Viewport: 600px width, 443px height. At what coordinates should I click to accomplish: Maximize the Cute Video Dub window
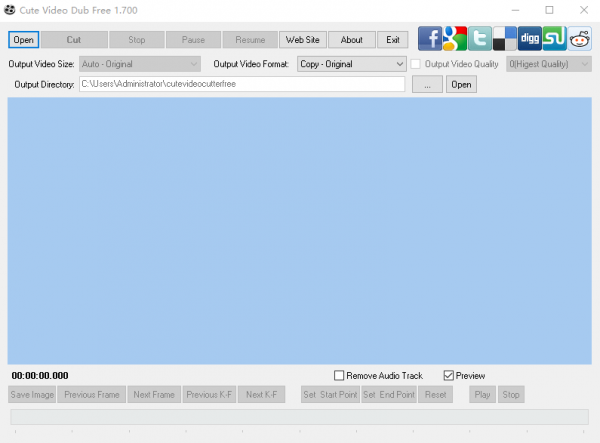(549, 10)
